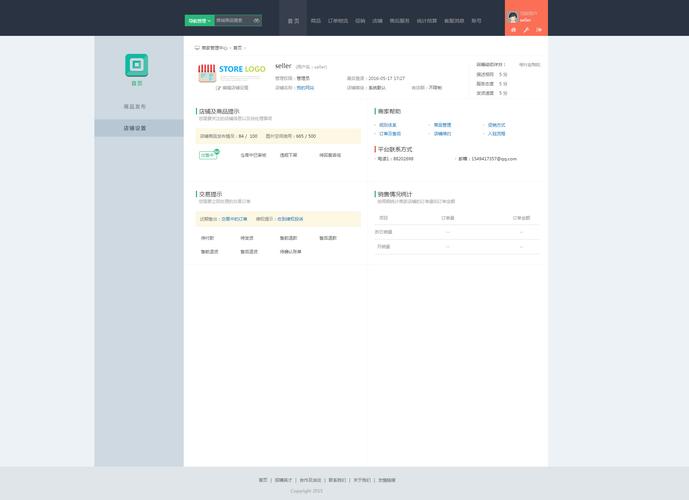Click the seller avatar in top right
The width and height of the screenshot is (689, 500).
(x=513, y=17)
